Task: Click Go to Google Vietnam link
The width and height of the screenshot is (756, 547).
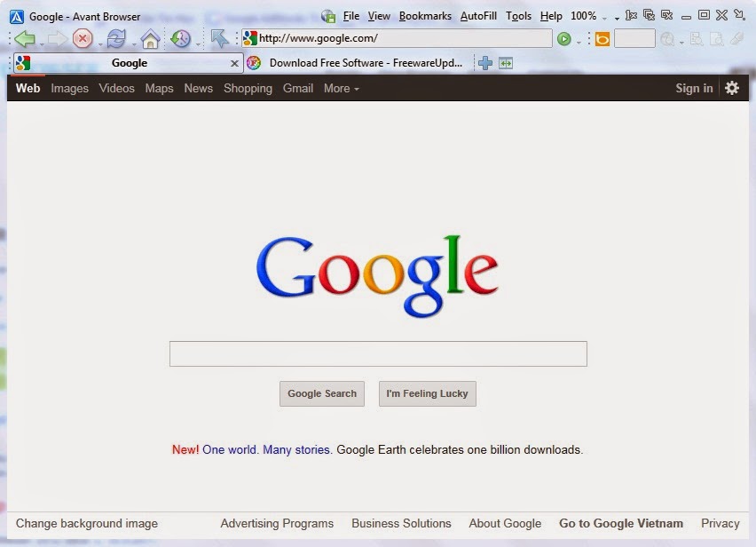Action: point(621,523)
